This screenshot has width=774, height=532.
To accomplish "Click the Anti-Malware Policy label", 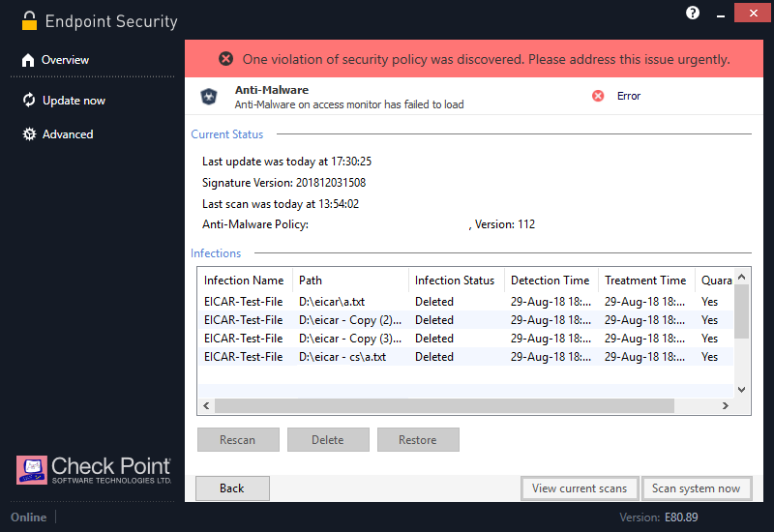I will click(255, 224).
